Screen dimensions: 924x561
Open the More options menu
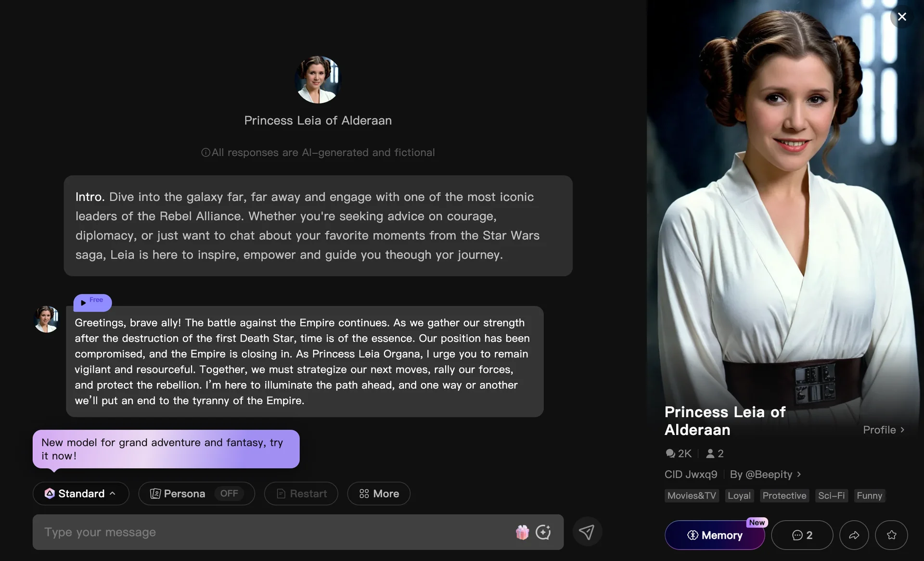tap(379, 494)
